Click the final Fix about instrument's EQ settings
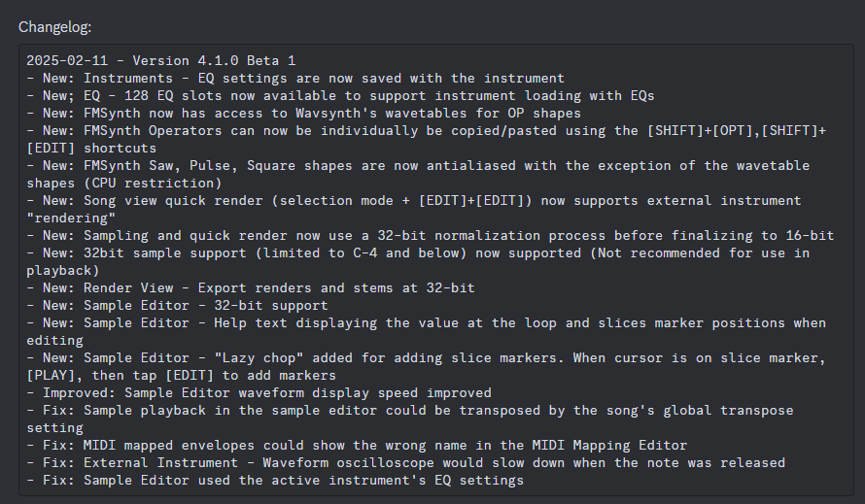Screen dimensions: 865x504 point(275,481)
